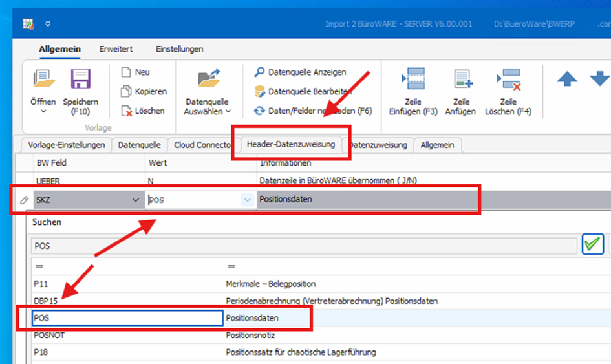Select the UEBER row cell

point(89,181)
